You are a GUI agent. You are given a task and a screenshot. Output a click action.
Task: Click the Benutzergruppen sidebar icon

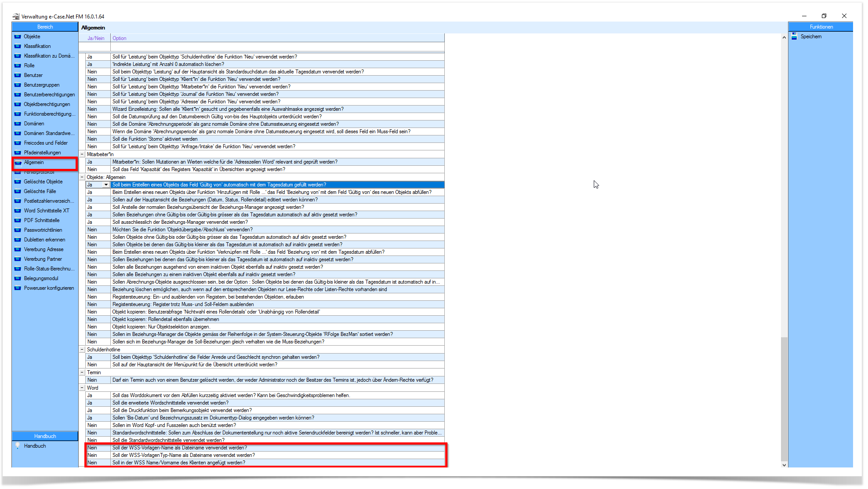point(18,85)
